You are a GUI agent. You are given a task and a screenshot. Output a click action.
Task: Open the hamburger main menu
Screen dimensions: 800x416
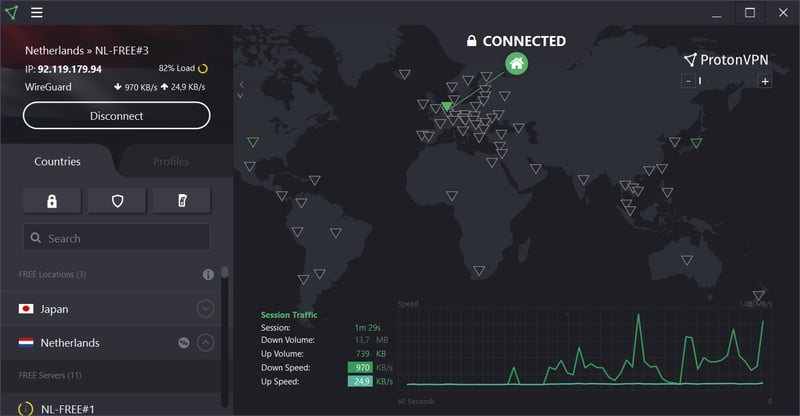tap(37, 12)
